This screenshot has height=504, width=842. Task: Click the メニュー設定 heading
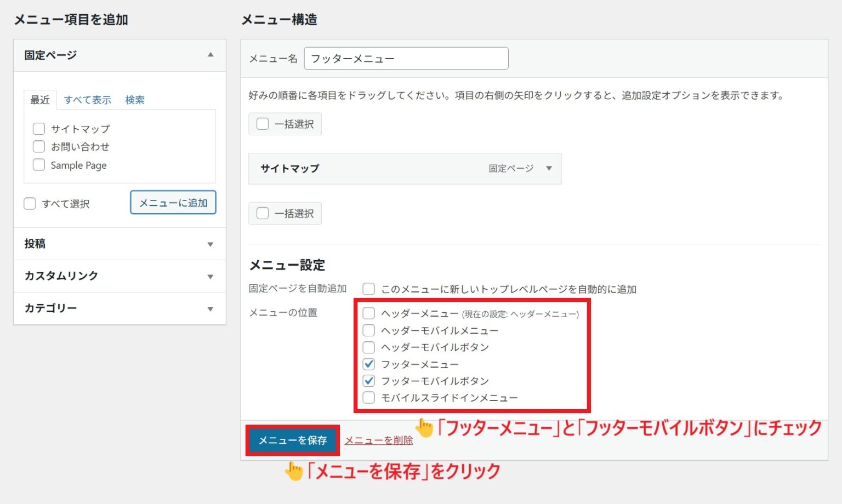click(287, 265)
